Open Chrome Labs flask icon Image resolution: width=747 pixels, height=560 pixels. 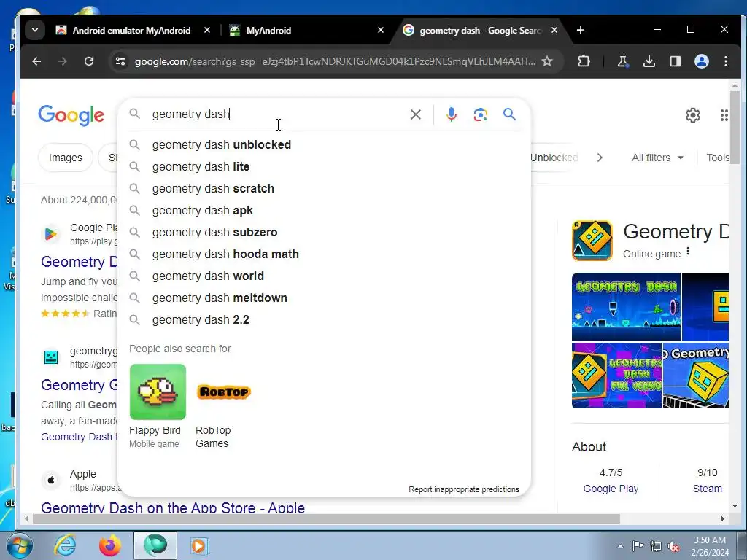(x=623, y=61)
